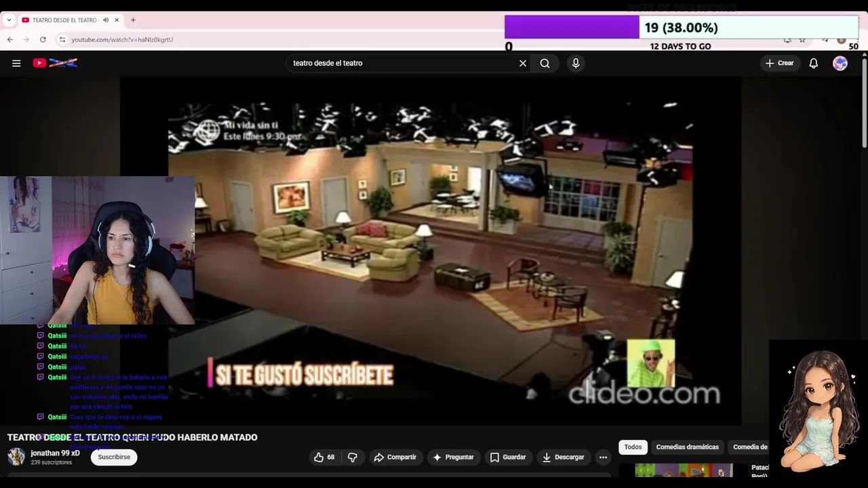Download the video with Descargar
The height and width of the screenshot is (488, 868).
[563, 457]
